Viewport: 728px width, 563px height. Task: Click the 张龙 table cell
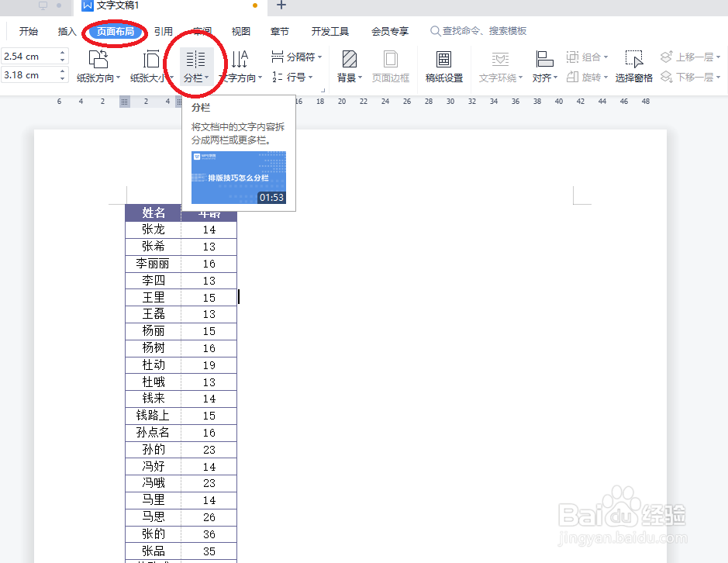[154, 230]
